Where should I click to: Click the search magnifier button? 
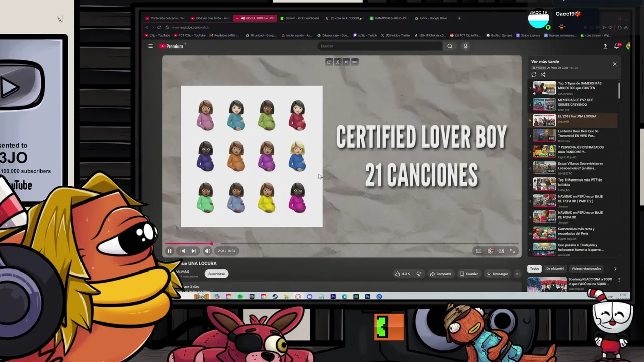[x=450, y=46]
